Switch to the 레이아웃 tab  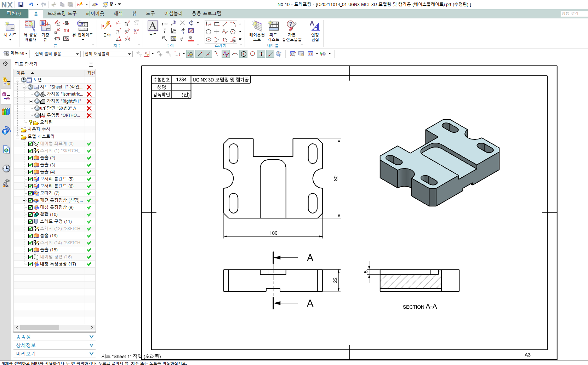coord(95,13)
